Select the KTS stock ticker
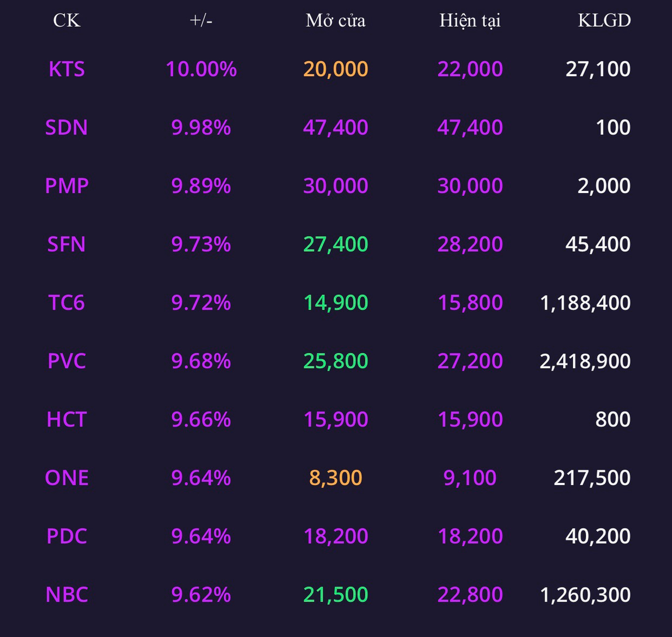672x637 pixels. (66, 69)
